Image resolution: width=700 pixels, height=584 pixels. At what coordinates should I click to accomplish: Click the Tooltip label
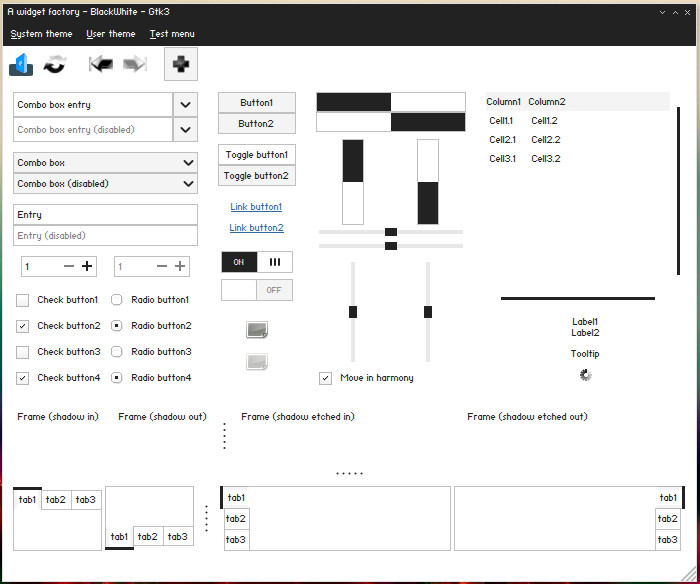(x=585, y=354)
